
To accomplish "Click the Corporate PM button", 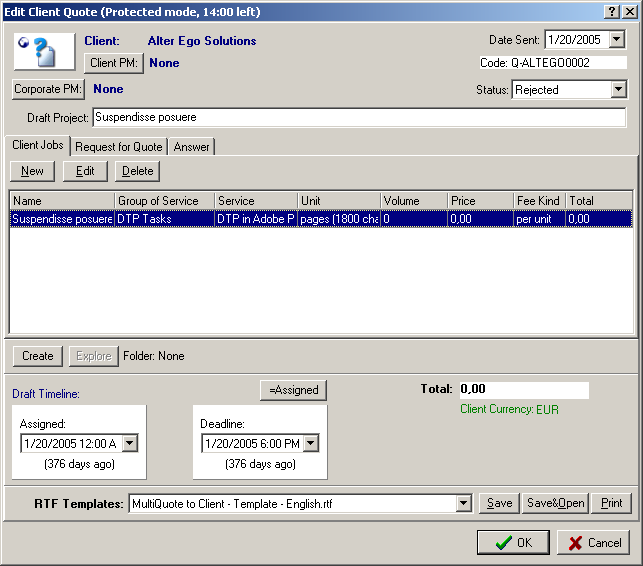I will (49, 89).
